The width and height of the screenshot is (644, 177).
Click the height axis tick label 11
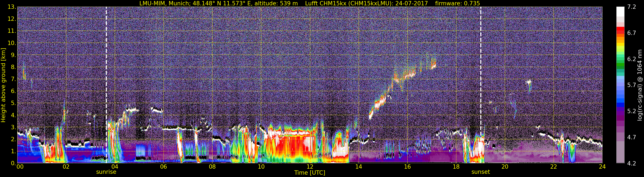[x=12, y=31]
